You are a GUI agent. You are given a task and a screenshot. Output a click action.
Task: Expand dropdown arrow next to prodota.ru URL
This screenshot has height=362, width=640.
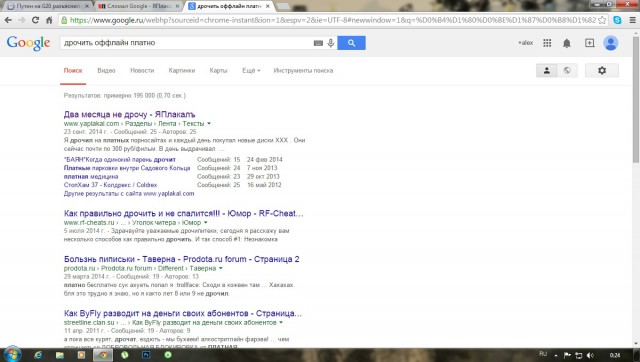tap(221, 268)
